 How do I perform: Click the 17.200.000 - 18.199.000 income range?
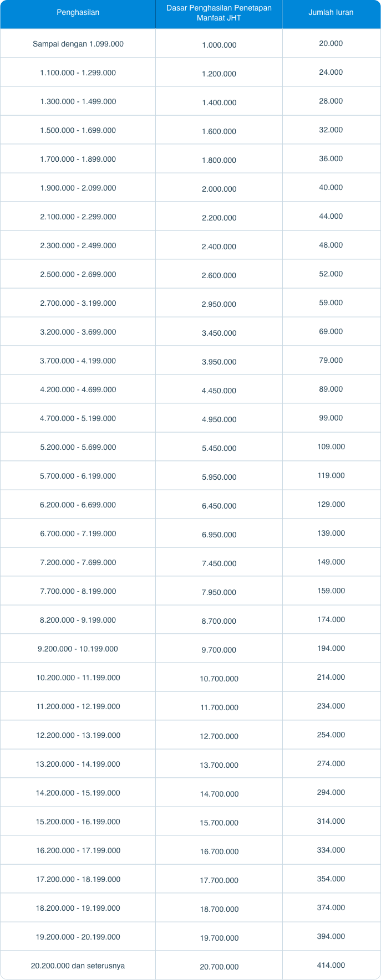78,879
